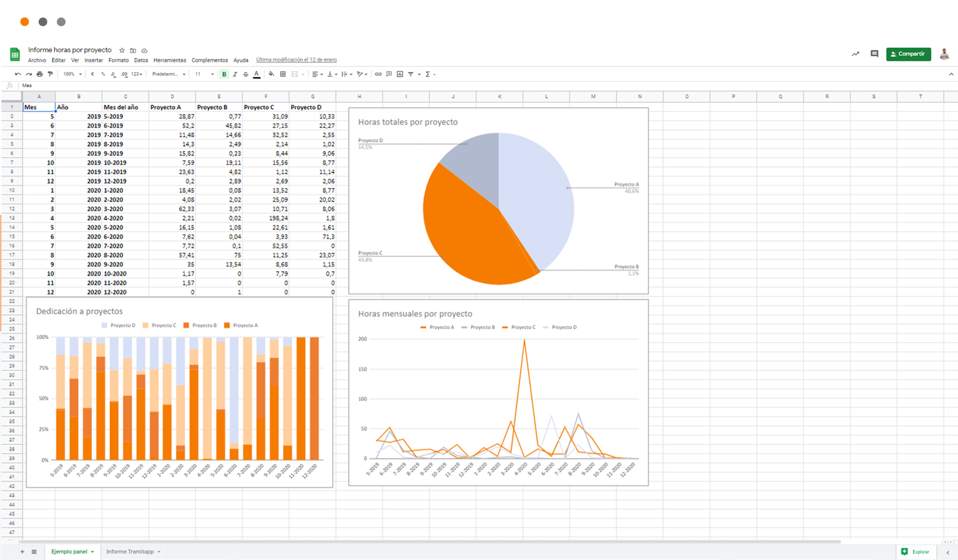This screenshot has width=958, height=560.
Task: Open the Última modificación link
Action: click(296, 60)
